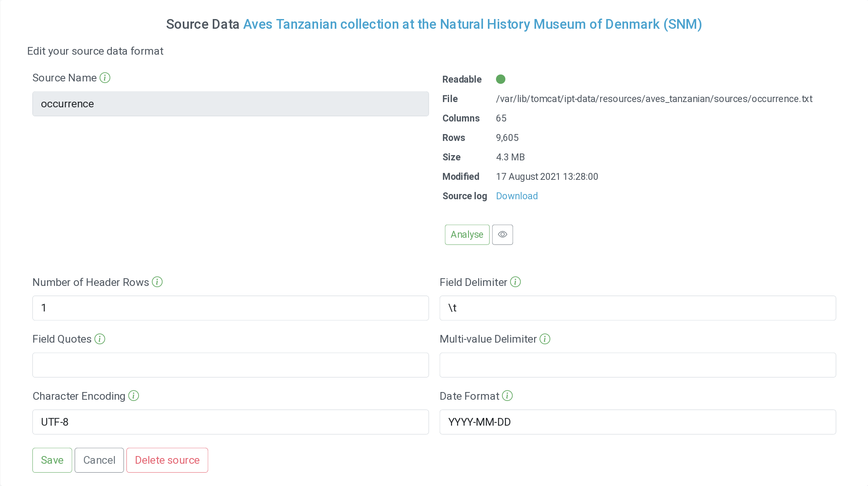This screenshot has height=486, width=868.
Task: Open Field Delimiter info icon
Action: [515, 282]
